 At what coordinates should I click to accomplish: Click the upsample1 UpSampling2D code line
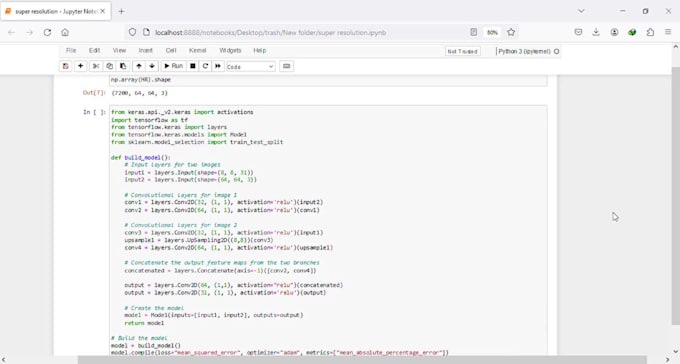(199, 240)
